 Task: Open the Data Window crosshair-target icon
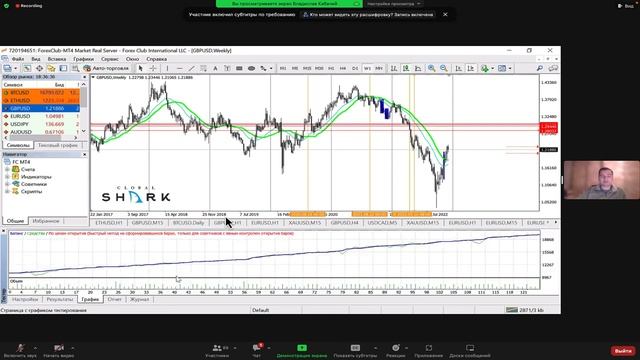pyautogui.click(x=39, y=68)
